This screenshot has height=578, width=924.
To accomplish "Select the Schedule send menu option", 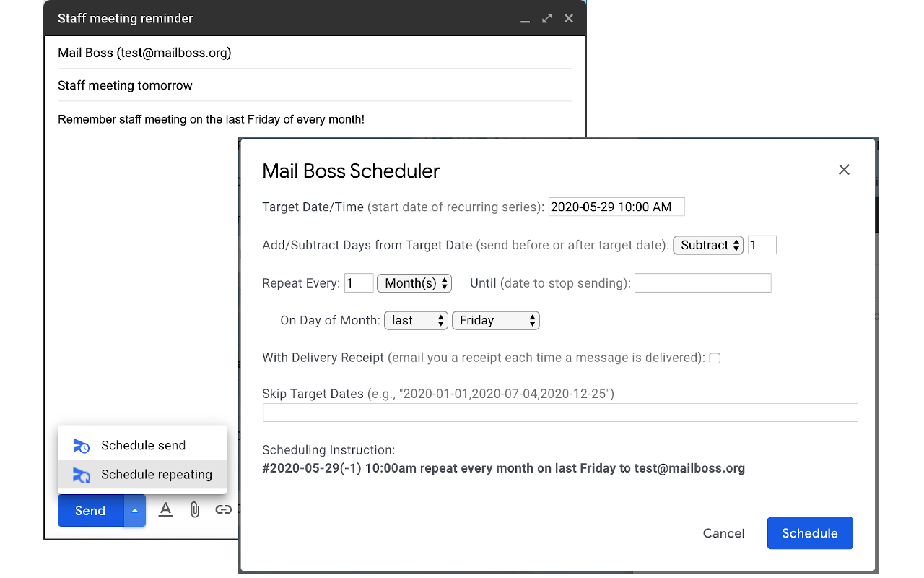I will click(143, 446).
